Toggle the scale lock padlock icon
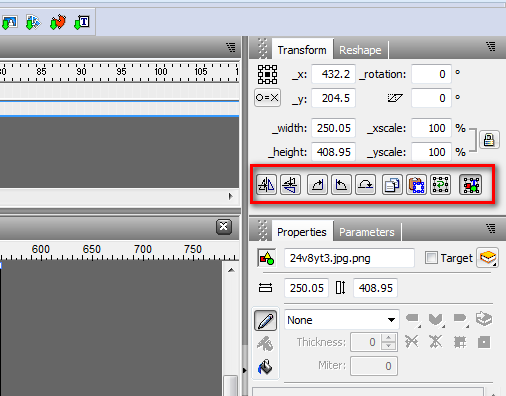506x396 pixels. tap(489, 139)
